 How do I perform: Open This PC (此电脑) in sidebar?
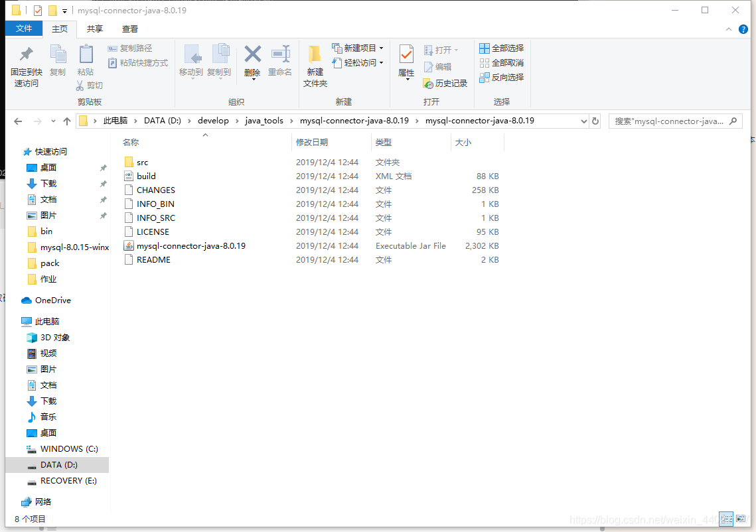click(x=46, y=322)
